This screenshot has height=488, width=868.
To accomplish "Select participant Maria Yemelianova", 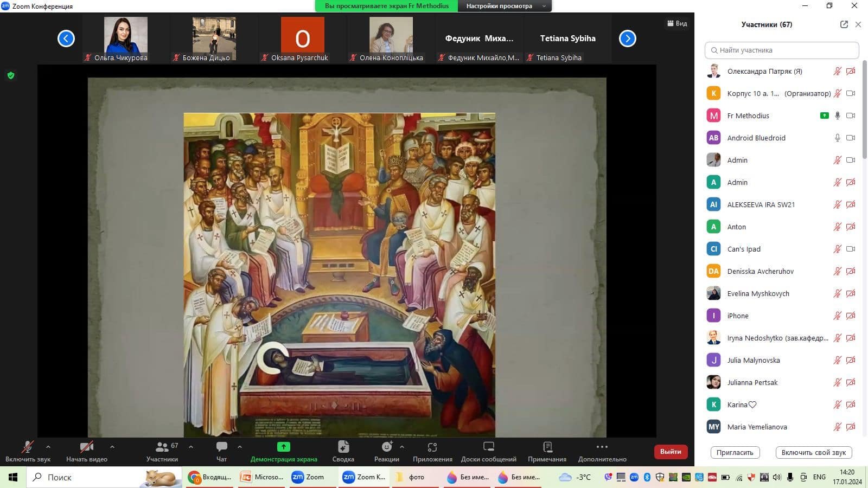I will tap(782, 427).
